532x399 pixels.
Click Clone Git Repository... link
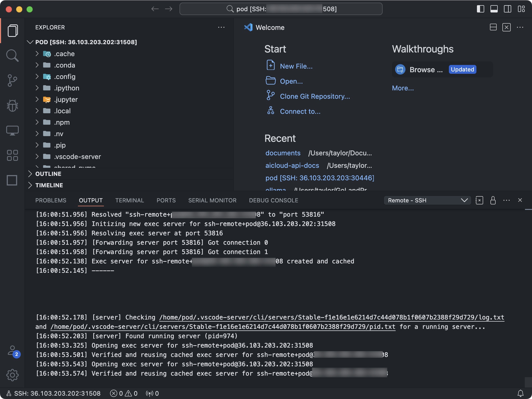coord(315,96)
